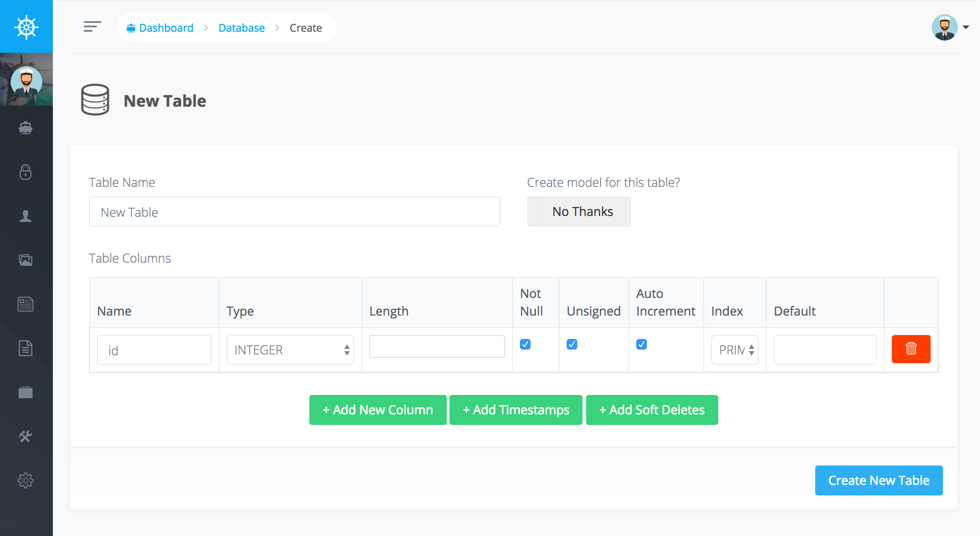Uncheck the Not Null checkbox
This screenshot has height=536, width=980.
[525, 344]
